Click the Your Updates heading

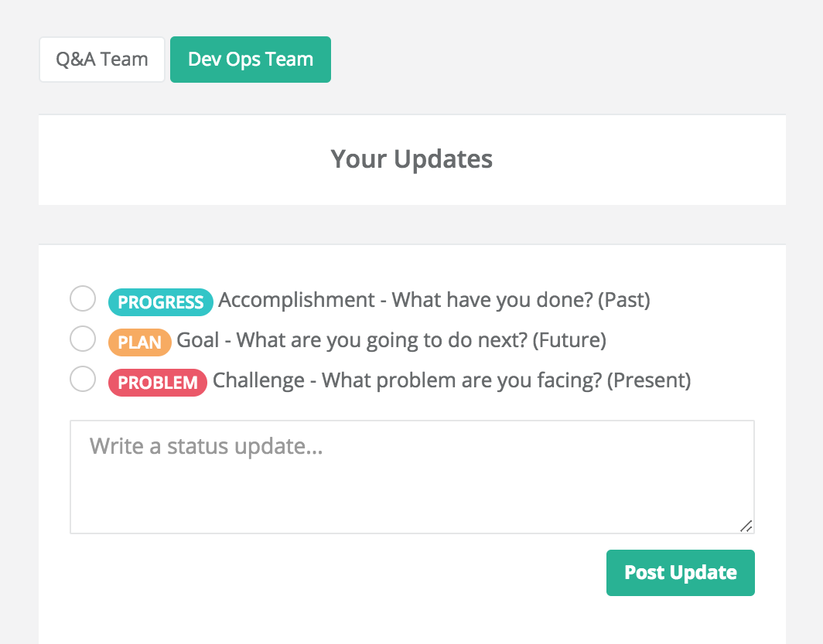coord(411,159)
